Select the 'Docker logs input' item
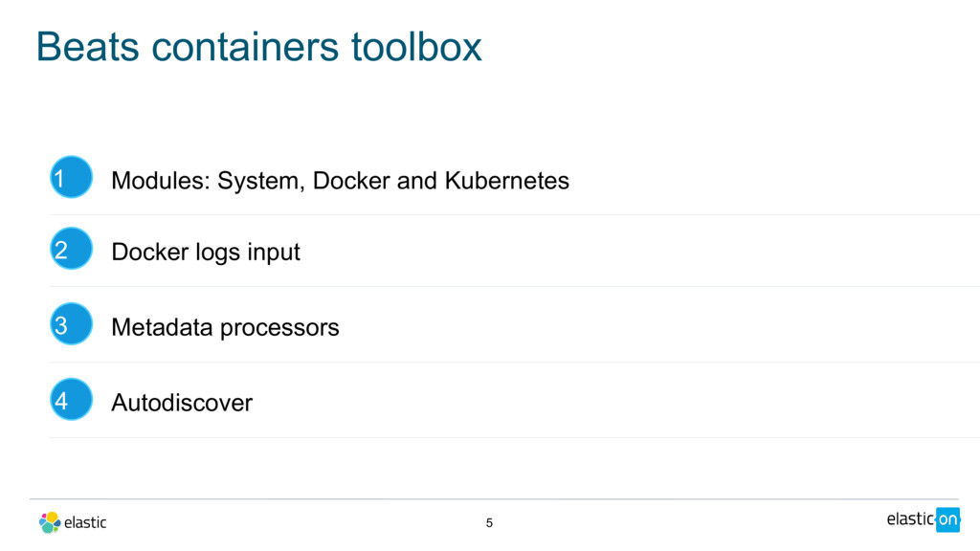This screenshot has width=980, height=551. point(206,252)
